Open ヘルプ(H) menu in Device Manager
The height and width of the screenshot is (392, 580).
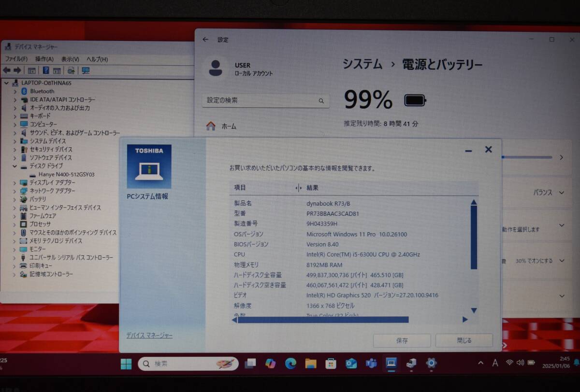[x=97, y=59]
